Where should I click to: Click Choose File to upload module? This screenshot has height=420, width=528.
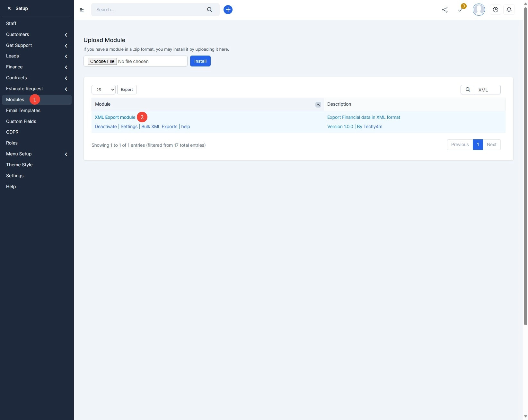102,61
